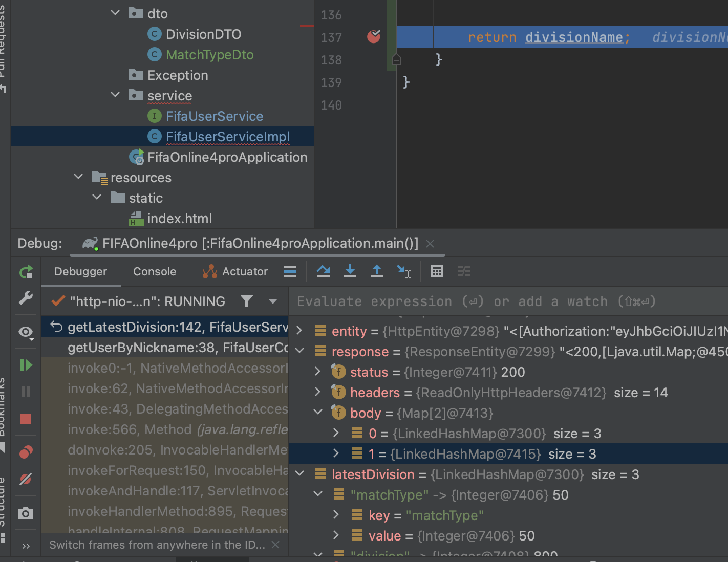Click the Step Out icon
Viewport: 728px width, 562px height.
pos(377,271)
